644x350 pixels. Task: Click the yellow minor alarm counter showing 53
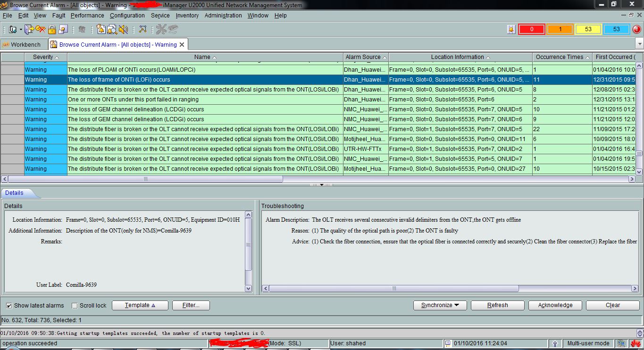(588, 29)
